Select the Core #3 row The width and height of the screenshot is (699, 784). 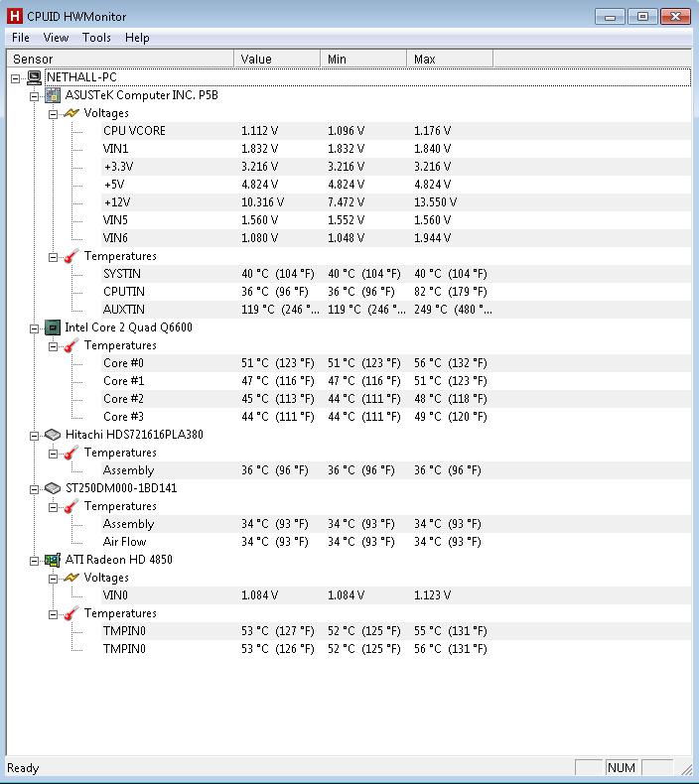tap(396, 417)
